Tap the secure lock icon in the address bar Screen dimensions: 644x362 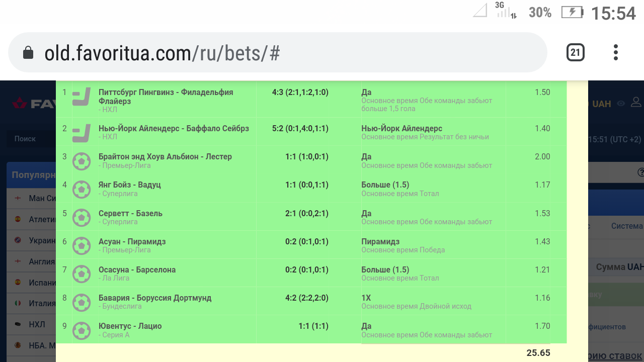click(28, 52)
